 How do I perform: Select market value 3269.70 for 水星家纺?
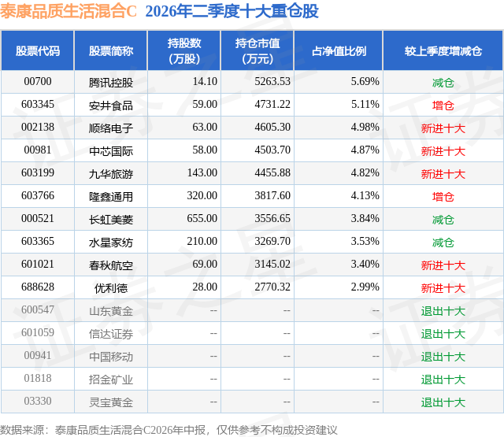(x=272, y=241)
